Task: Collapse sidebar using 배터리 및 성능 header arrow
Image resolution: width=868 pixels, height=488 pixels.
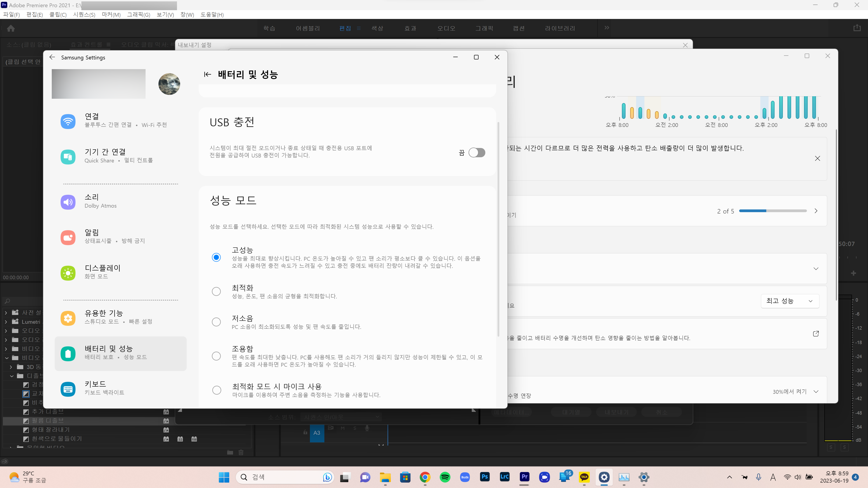Action: click(207, 74)
